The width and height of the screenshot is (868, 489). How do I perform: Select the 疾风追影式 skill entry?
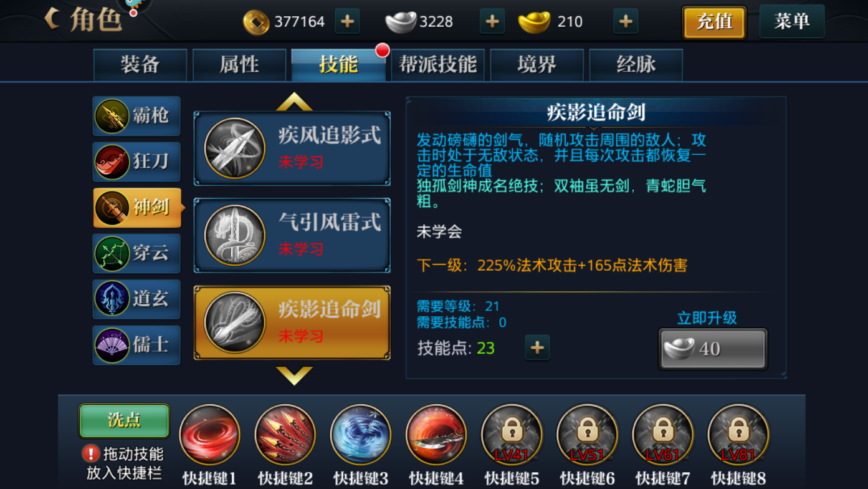coord(292,148)
